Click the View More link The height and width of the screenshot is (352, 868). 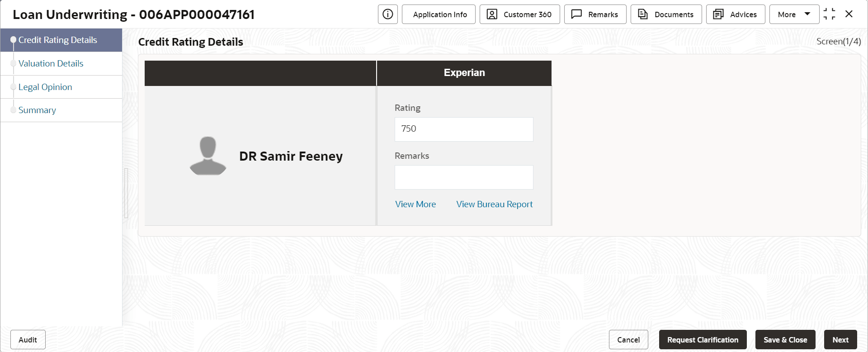[415, 205]
